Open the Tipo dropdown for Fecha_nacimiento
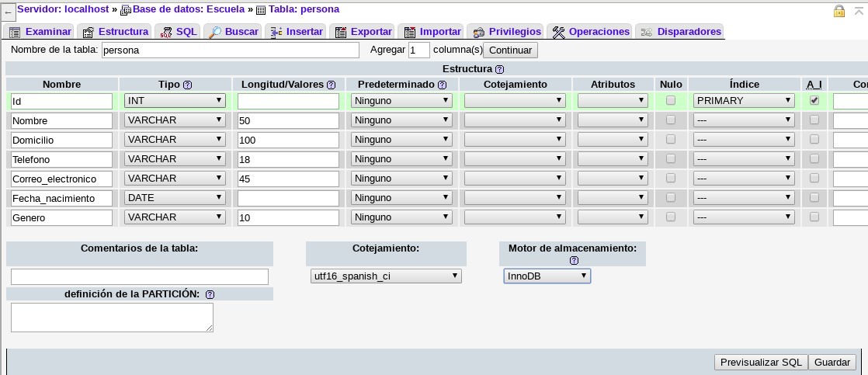The width and height of the screenshot is (868, 375). [x=175, y=198]
